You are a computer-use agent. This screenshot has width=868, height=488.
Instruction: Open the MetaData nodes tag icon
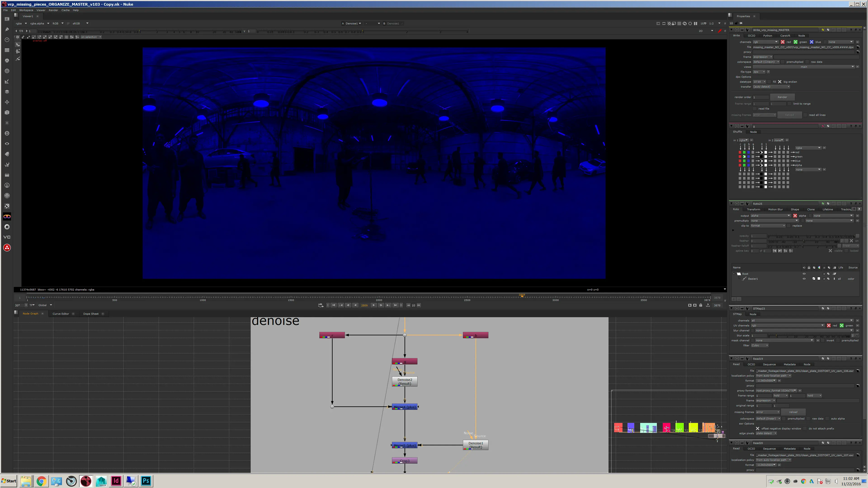pyautogui.click(x=7, y=154)
